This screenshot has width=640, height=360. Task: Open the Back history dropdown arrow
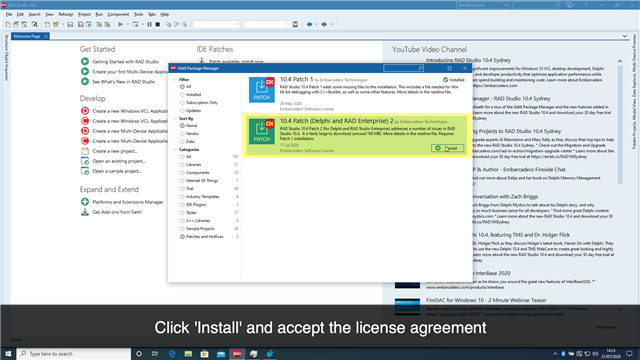click(x=316, y=24)
